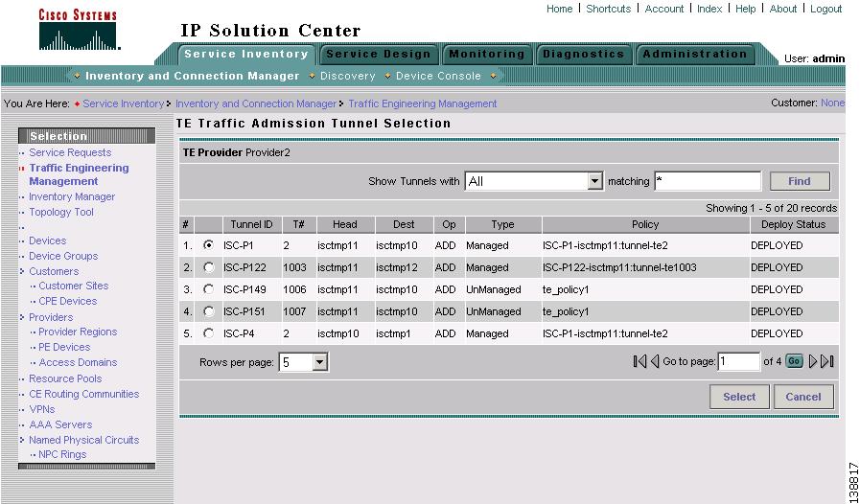The image size is (860, 504).
Task: Click Inventory and Connection Manager breadcrumb
Action: (256, 103)
